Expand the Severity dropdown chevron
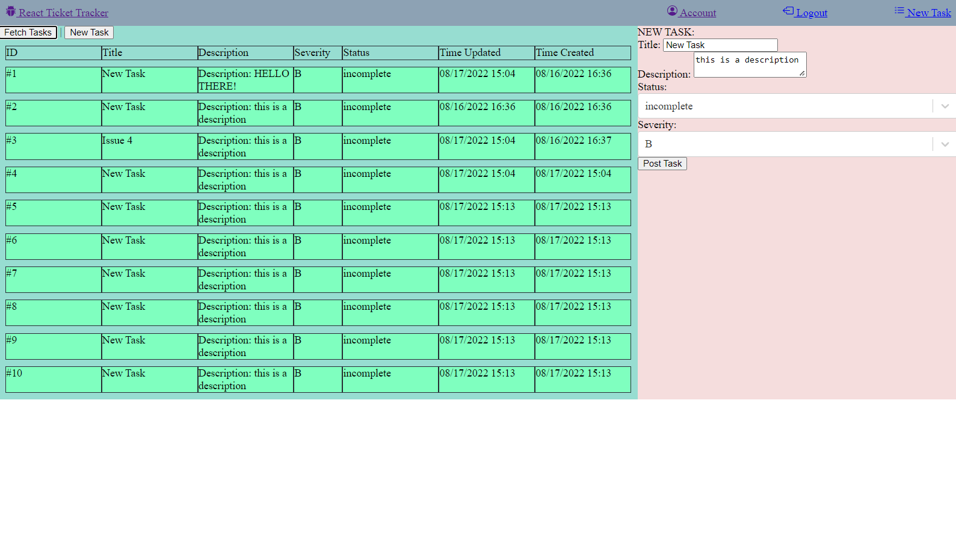 click(x=945, y=144)
